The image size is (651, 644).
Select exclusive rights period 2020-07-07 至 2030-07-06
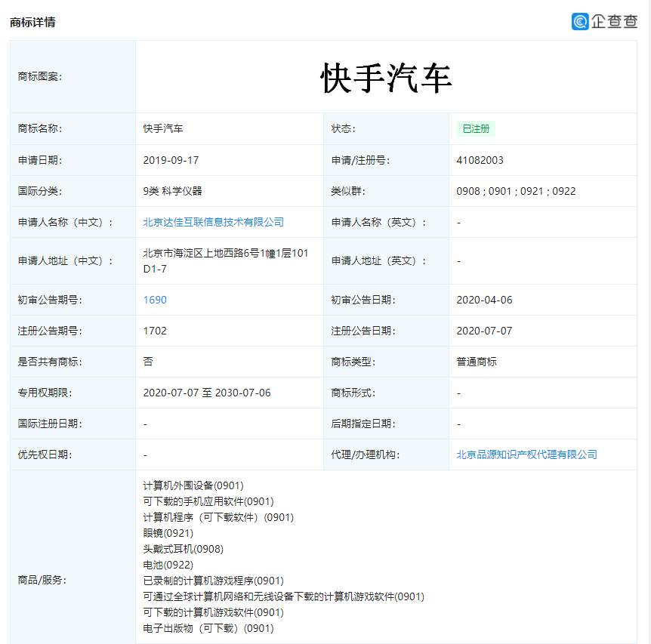click(x=206, y=393)
